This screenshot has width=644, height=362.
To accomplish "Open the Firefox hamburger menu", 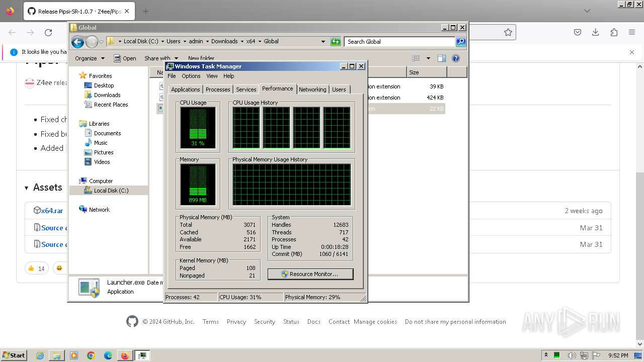I will pos(632,32).
